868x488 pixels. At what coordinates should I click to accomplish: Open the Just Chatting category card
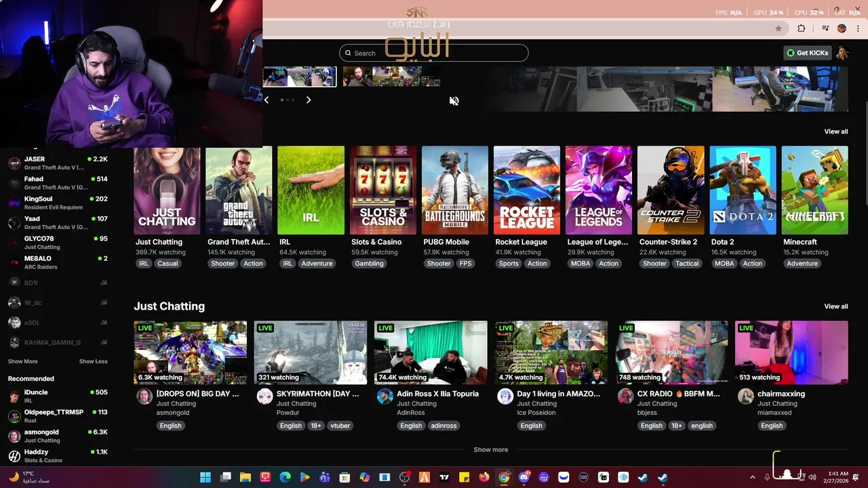[167, 190]
